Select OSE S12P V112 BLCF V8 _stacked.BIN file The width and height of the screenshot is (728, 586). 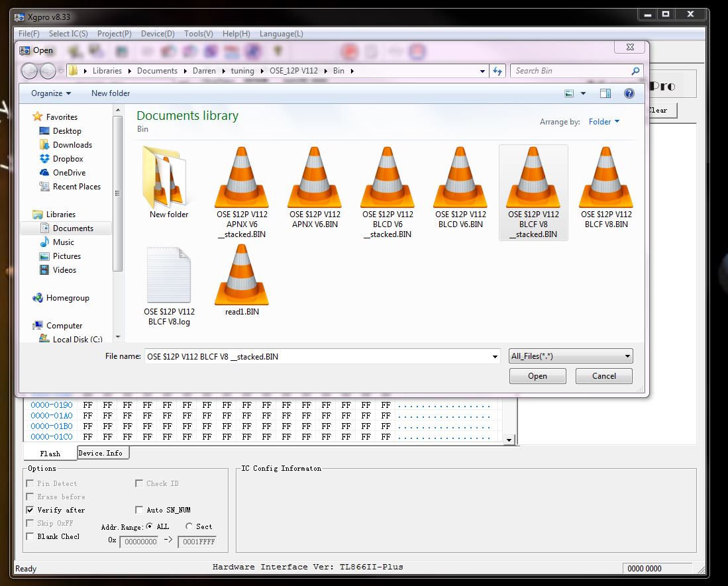[533, 192]
